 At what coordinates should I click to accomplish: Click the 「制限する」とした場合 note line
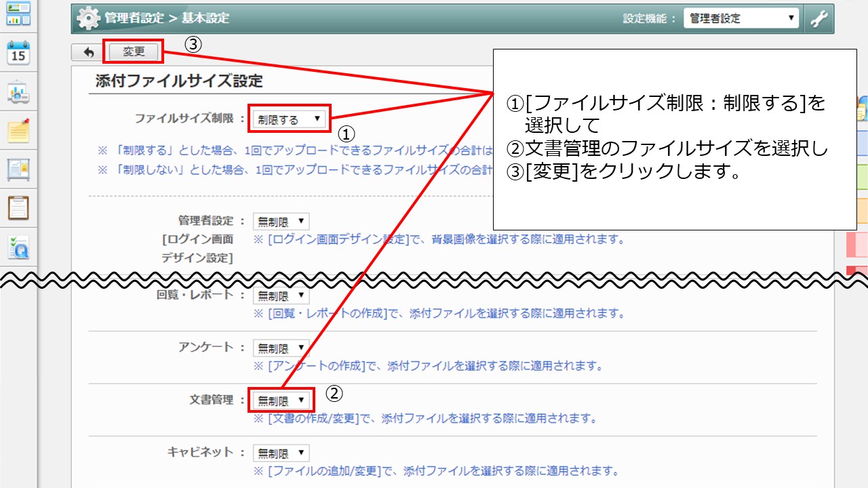295,149
